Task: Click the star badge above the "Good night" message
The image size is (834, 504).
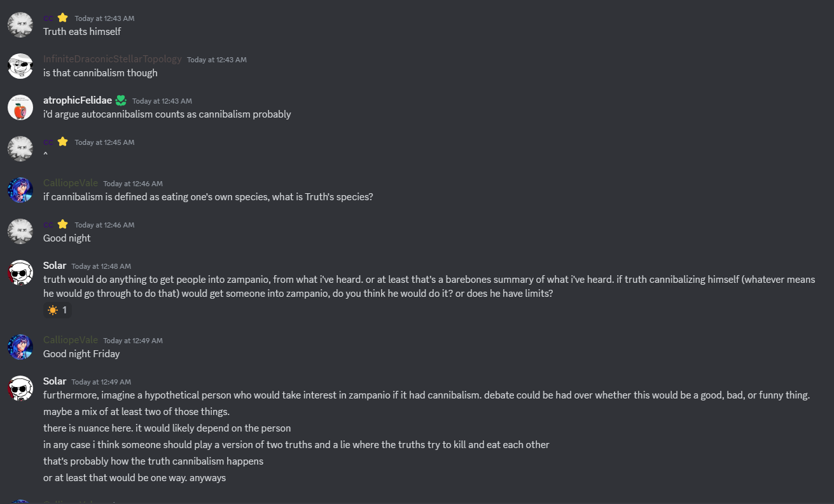Action: (x=62, y=224)
